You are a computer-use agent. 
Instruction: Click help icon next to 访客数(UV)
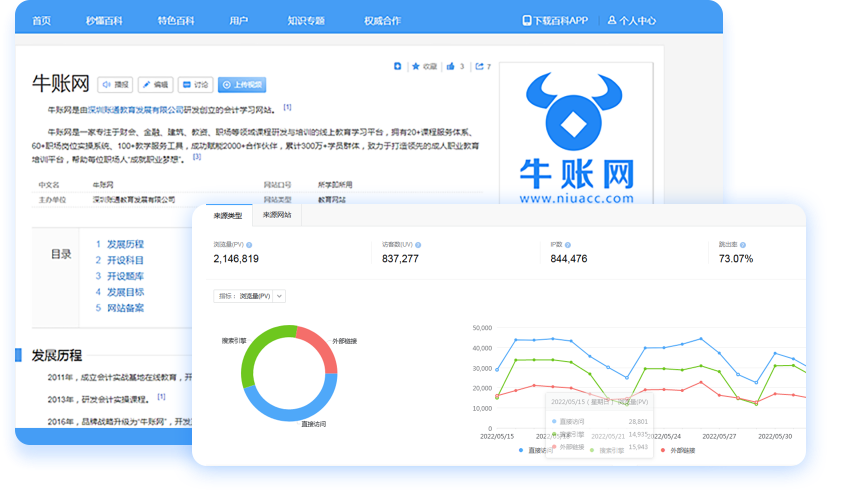pos(418,245)
